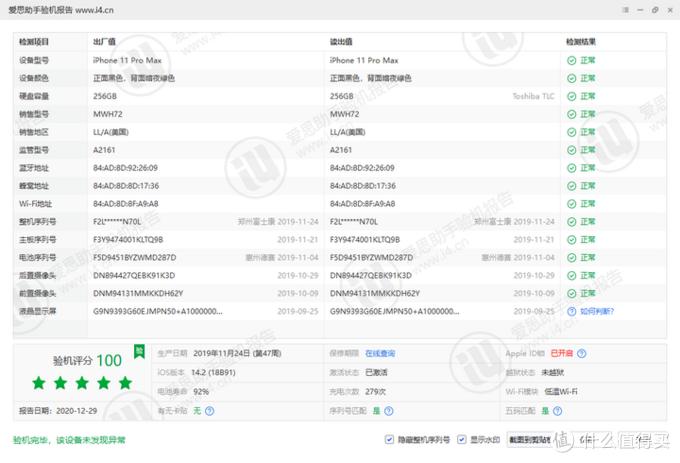Screen dimensions: 680x463
Task: Close the 验机报告 window
Action: click(670, 10)
